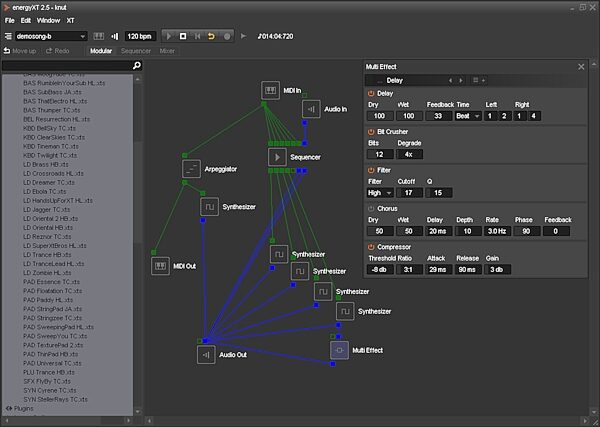Click the hamburger menu icon beside demosong-b
The image size is (600, 427).
[x=8, y=36]
